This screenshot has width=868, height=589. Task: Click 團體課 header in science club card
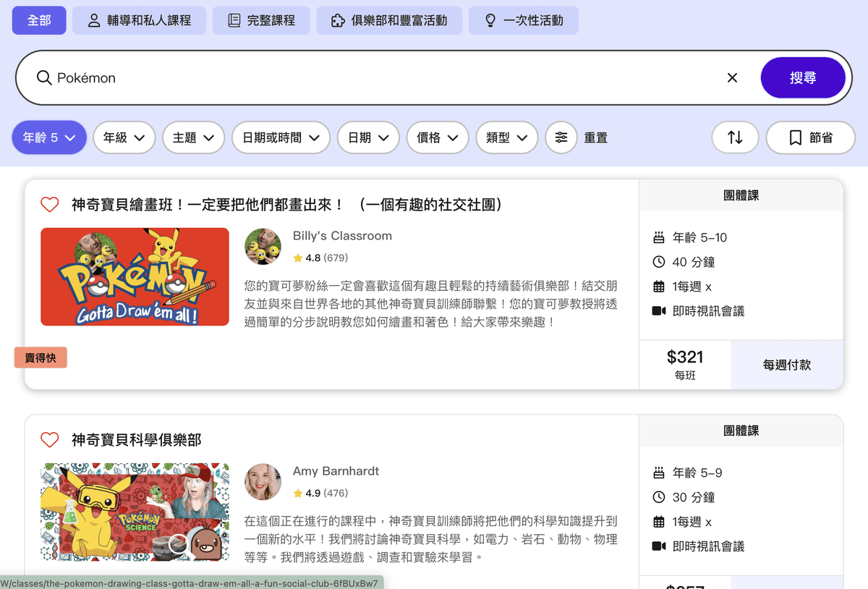pos(741,431)
